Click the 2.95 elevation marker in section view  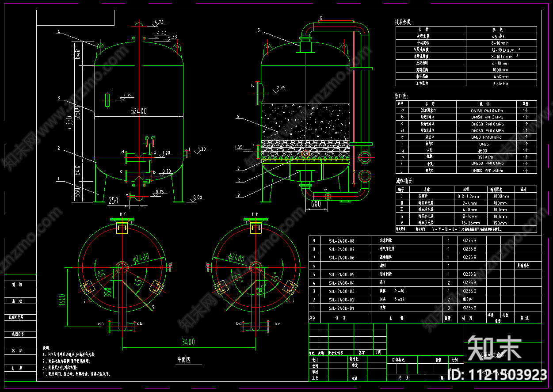coord(280,88)
